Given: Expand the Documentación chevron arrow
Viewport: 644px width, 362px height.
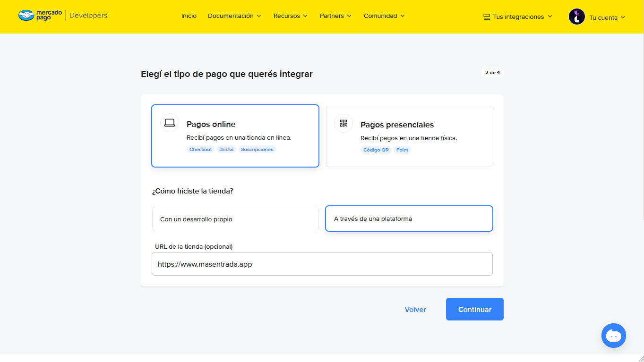Looking at the screenshot, I should coord(259,16).
